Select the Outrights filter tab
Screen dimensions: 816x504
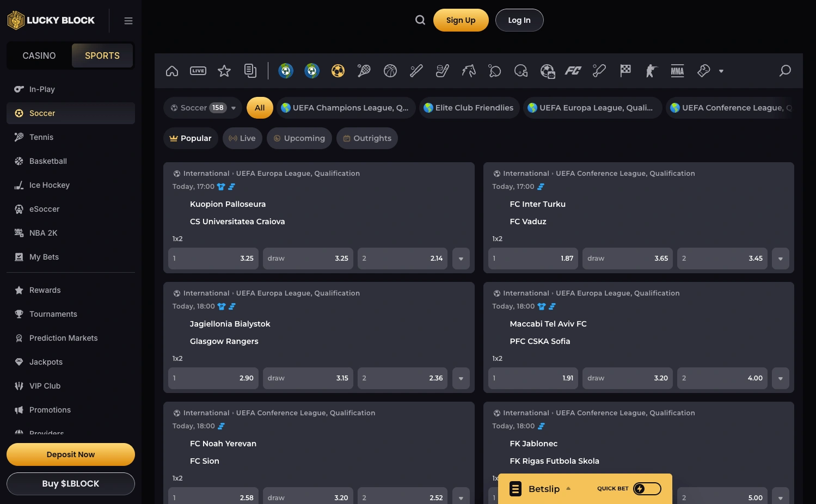click(x=367, y=138)
